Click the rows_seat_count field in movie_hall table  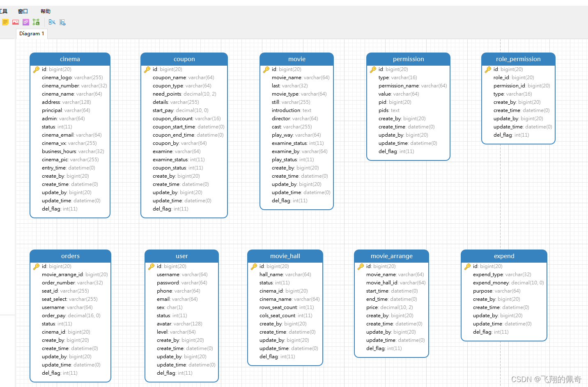287,307
